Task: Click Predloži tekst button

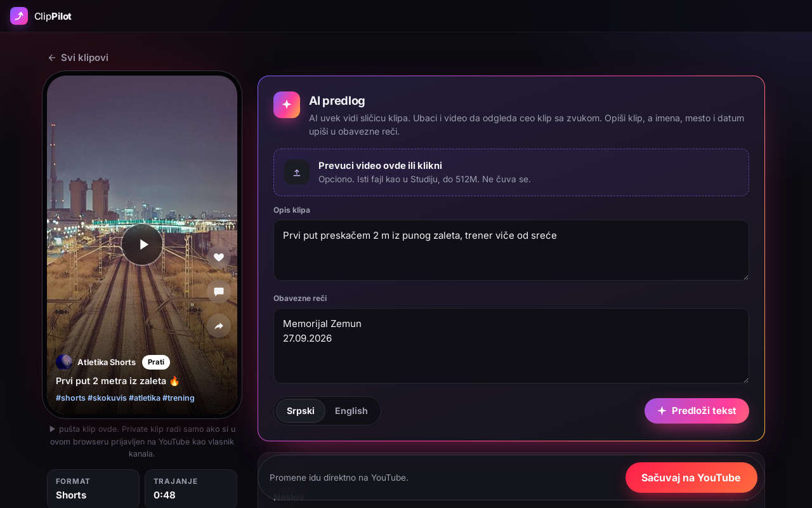Action: tap(697, 411)
